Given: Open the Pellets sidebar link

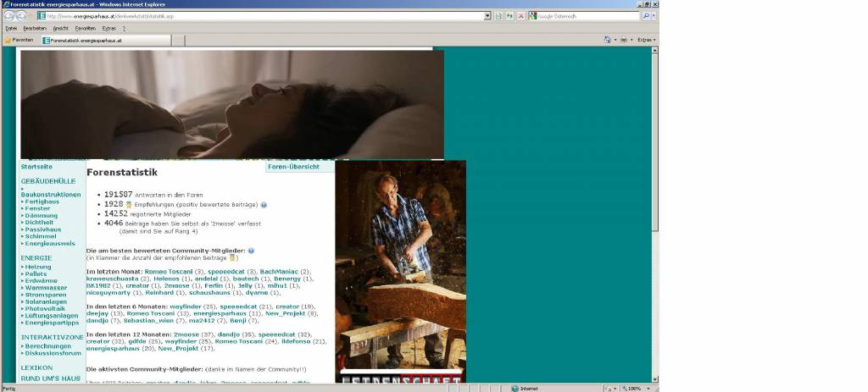Looking at the screenshot, I should pos(36,273).
